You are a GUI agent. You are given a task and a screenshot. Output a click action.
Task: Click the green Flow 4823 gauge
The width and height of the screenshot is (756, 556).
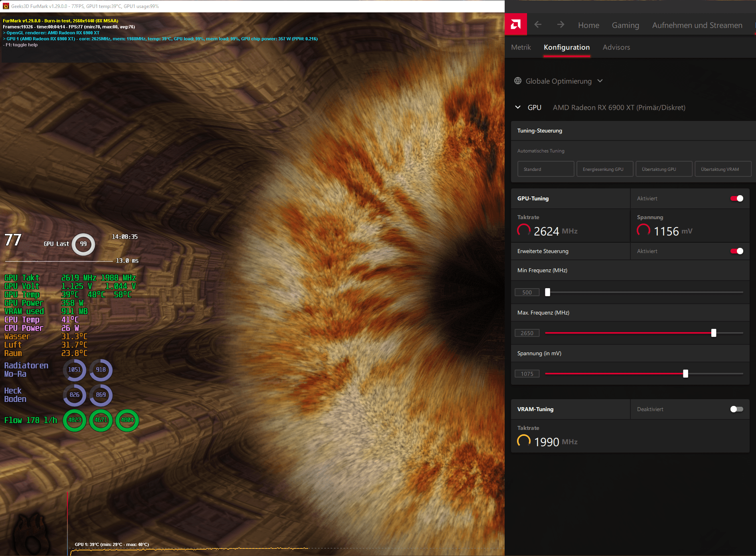[75, 420]
